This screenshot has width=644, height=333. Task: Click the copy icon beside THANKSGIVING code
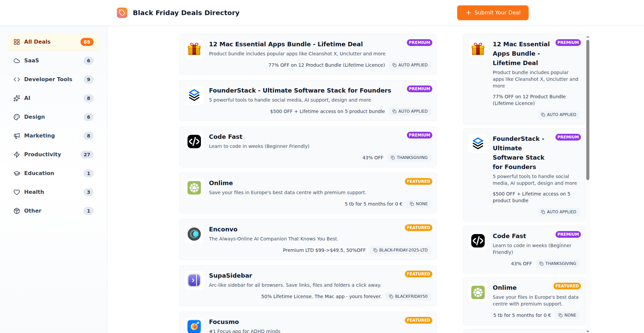click(392, 157)
